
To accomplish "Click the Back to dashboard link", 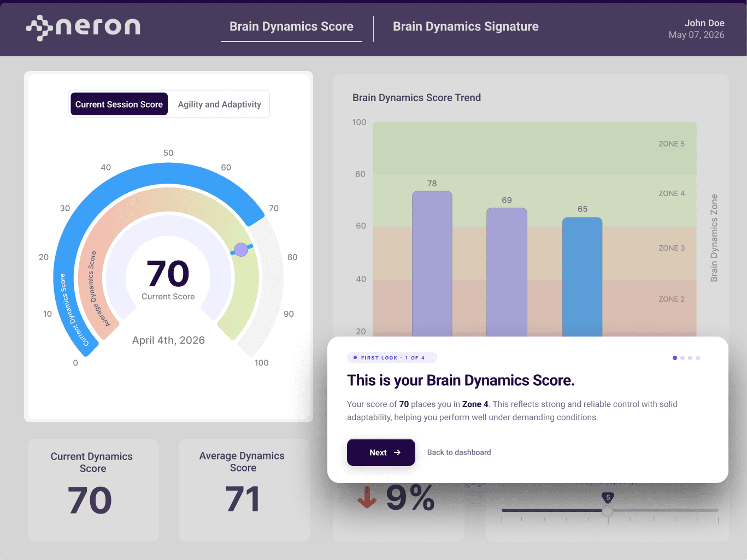I will (459, 452).
